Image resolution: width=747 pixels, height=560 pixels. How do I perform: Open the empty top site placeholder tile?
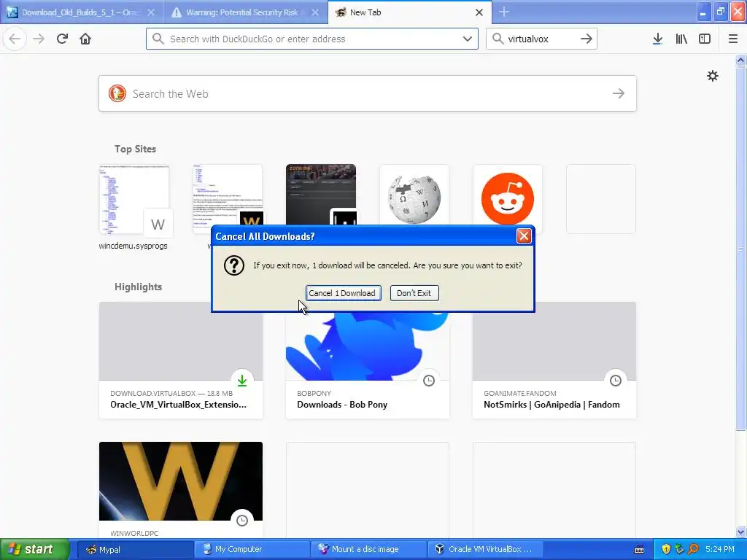tap(601, 199)
